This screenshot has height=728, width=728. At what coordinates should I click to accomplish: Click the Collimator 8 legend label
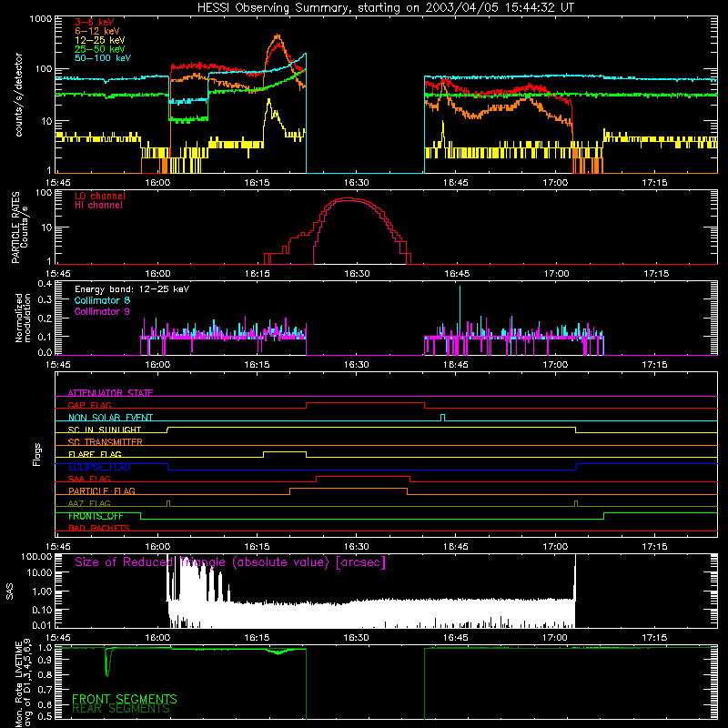[x=102, y=300]
